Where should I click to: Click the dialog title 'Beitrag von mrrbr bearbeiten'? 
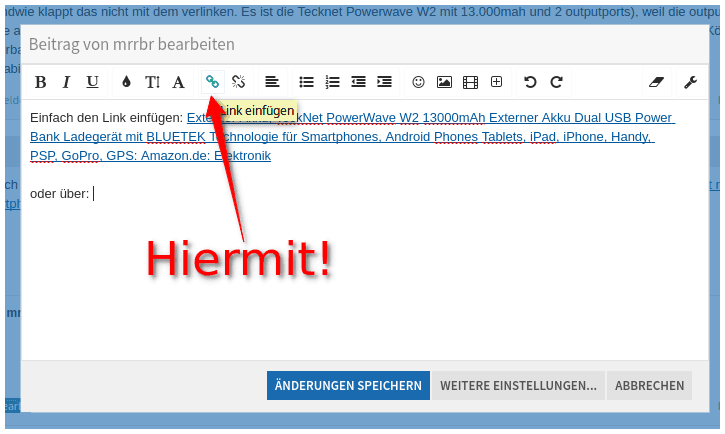point(132,44)
